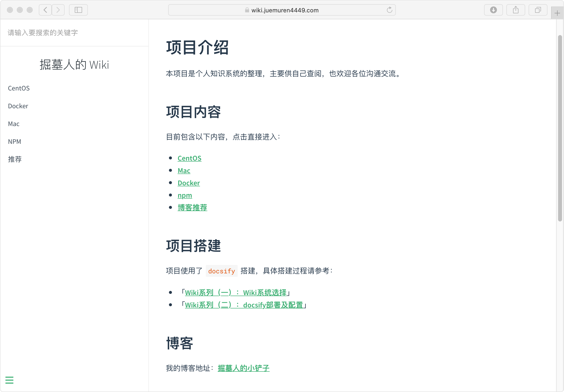Open the 掘墓人的 Wiki site title

coord(74,65)
